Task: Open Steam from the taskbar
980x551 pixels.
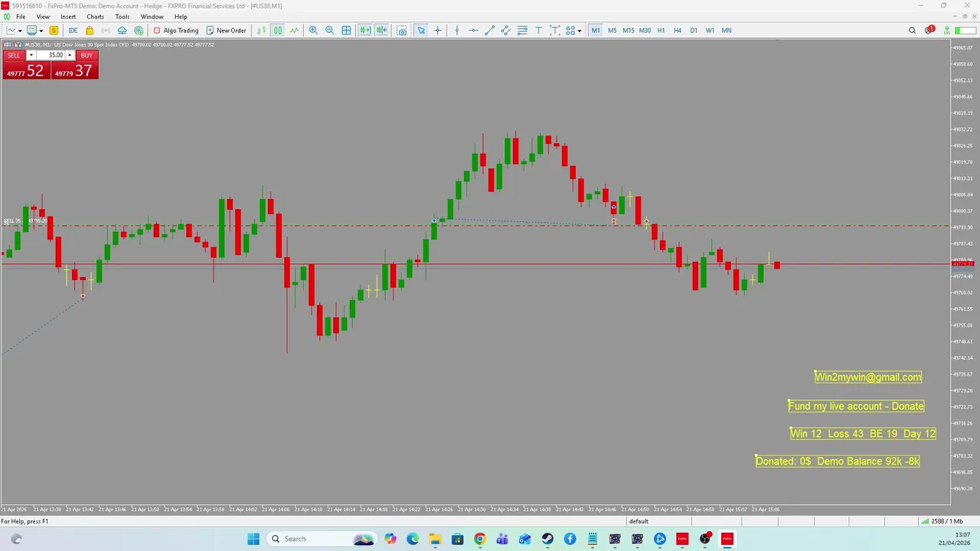Action: tap(547, 539)
